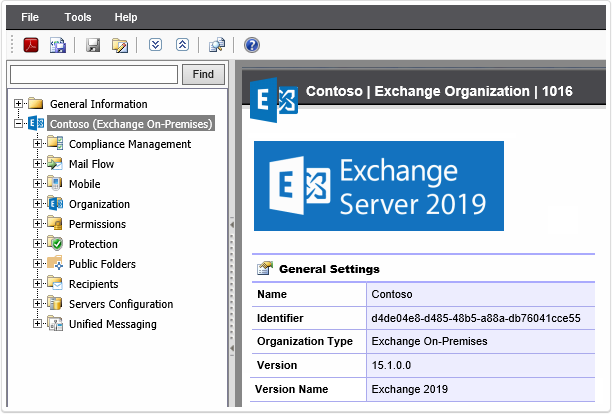This screenshot has width=612, height=414.
Task: Click the save floppy disk icon
Action: [93, 45]
